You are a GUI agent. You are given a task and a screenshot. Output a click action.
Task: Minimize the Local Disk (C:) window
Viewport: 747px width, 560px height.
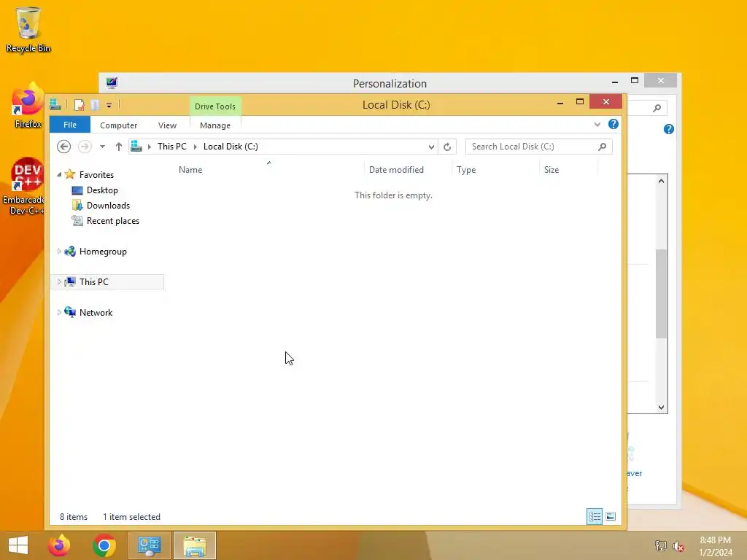[560, 102]
